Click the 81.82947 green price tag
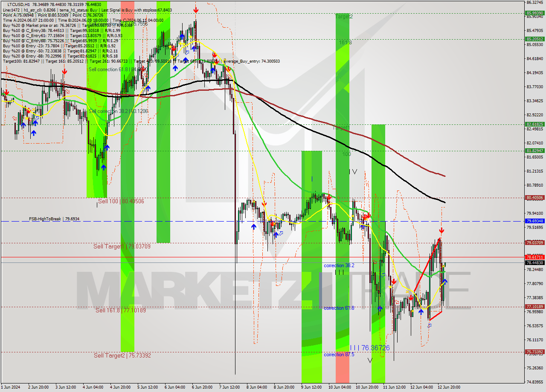Image resolution: width=546 pixels, height=392 pixels. pyautogui.click(x=535, y=150)
